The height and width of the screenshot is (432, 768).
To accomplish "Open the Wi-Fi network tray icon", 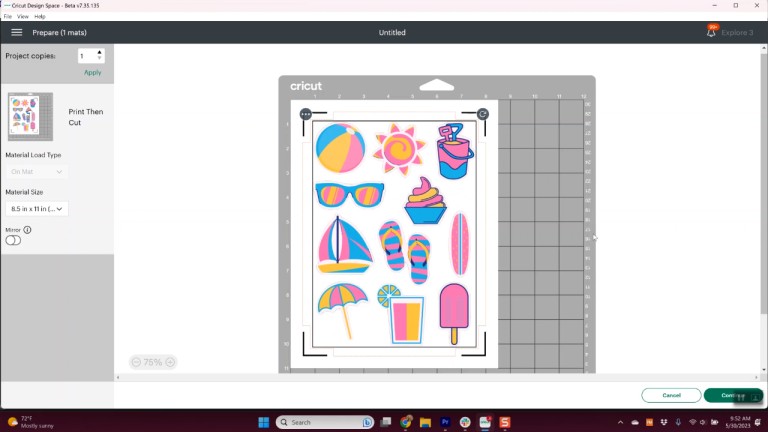I will (x=693, y=422).
